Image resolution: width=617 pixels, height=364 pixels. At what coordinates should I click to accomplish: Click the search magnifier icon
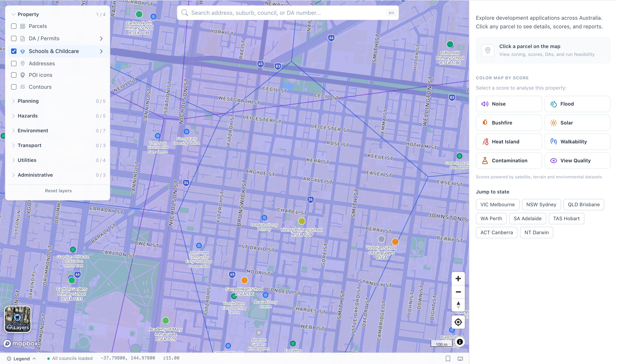184,13
